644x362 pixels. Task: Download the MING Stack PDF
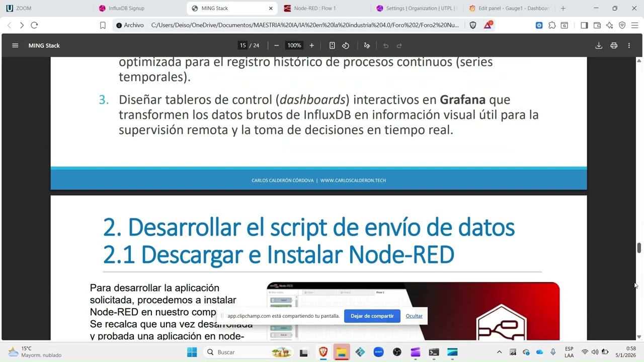[x=599, y=45]
